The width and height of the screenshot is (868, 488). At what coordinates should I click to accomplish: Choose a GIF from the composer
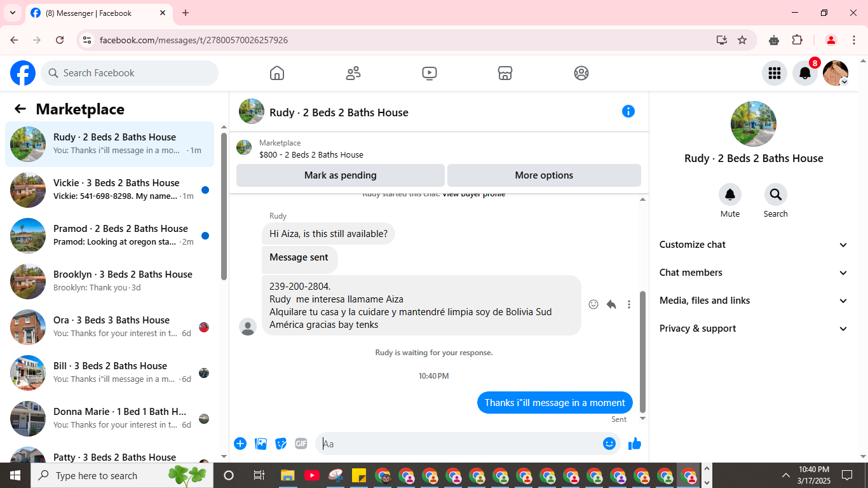[x=301, y=444]
